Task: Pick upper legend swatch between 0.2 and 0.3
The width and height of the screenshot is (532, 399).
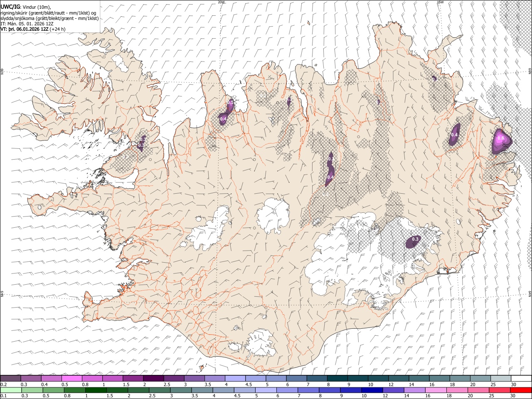Action: pos(10,378)
